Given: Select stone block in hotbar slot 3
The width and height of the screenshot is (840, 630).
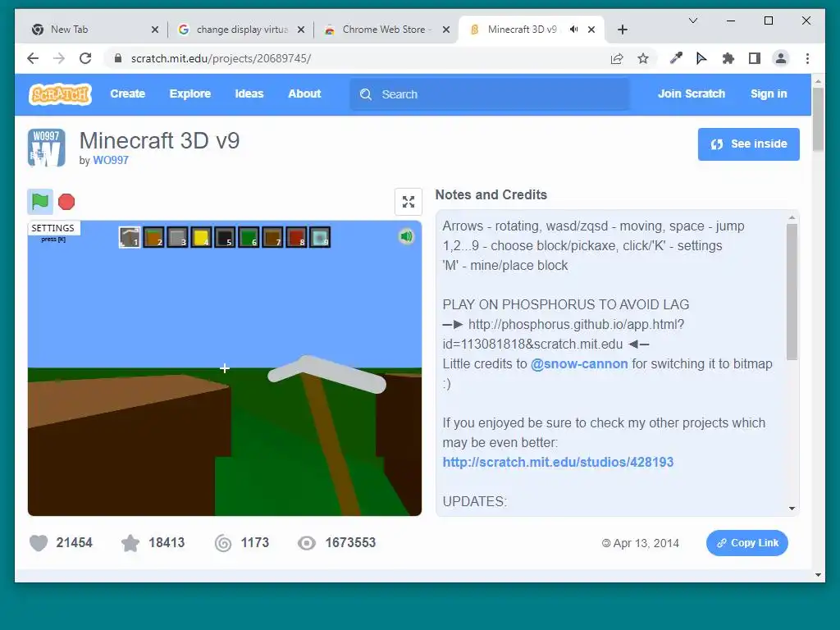Looking at the screenshot, I should [x=177, y=237].
